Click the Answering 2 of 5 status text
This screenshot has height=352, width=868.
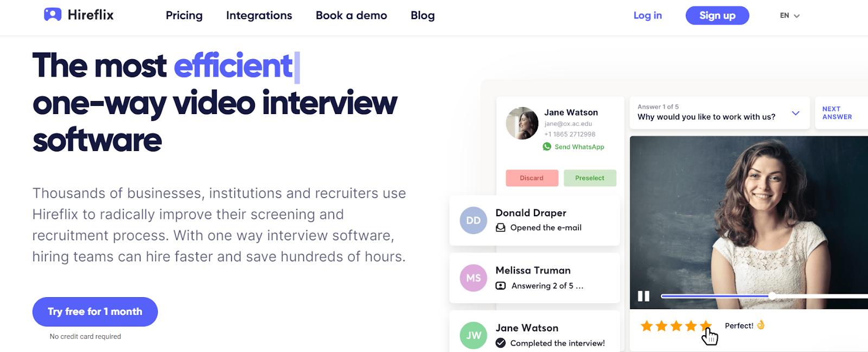click(547, 286)
